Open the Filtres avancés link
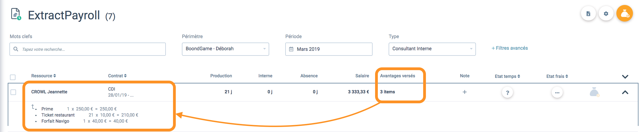The image size is (644, 132). tap(509, 48)
